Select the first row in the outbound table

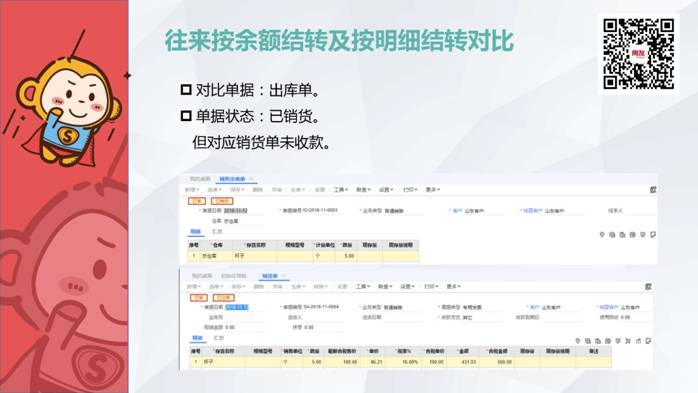(303, 256)
